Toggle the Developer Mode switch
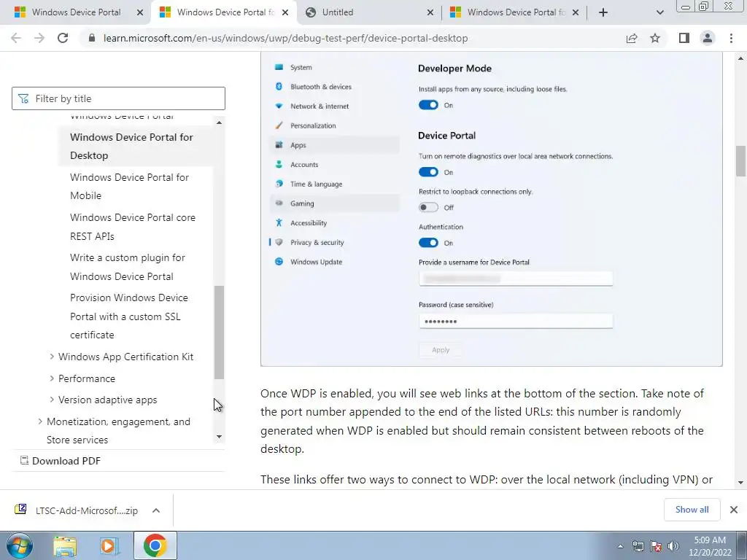This screenshot has width=747, height=560. coord(428,105)
